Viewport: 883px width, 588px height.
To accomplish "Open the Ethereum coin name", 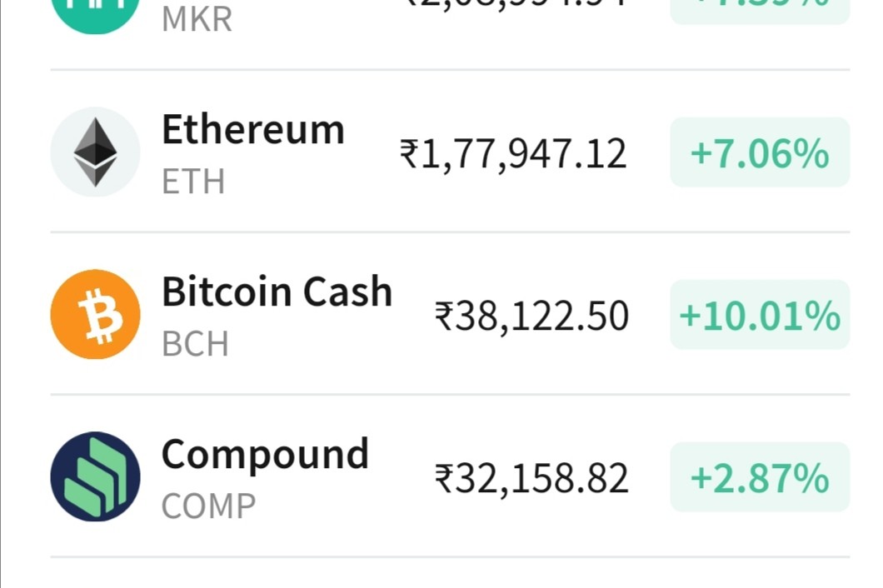I will coord(253,130).
